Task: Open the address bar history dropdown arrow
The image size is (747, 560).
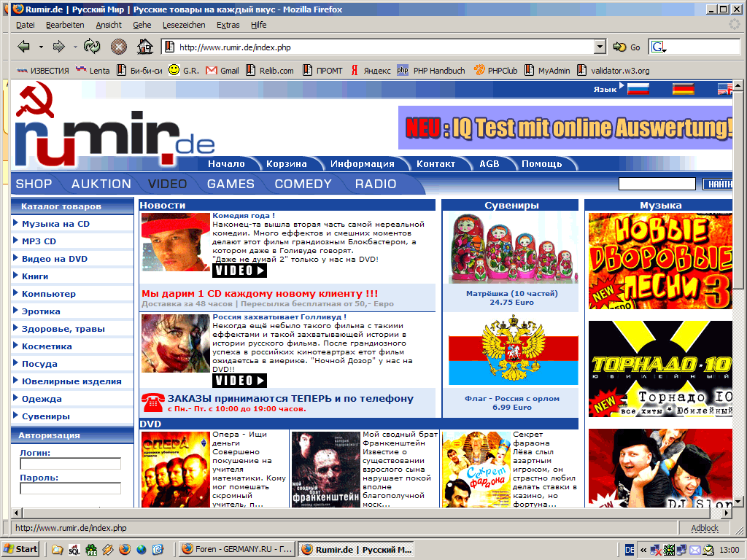Action: click(600, 47)
